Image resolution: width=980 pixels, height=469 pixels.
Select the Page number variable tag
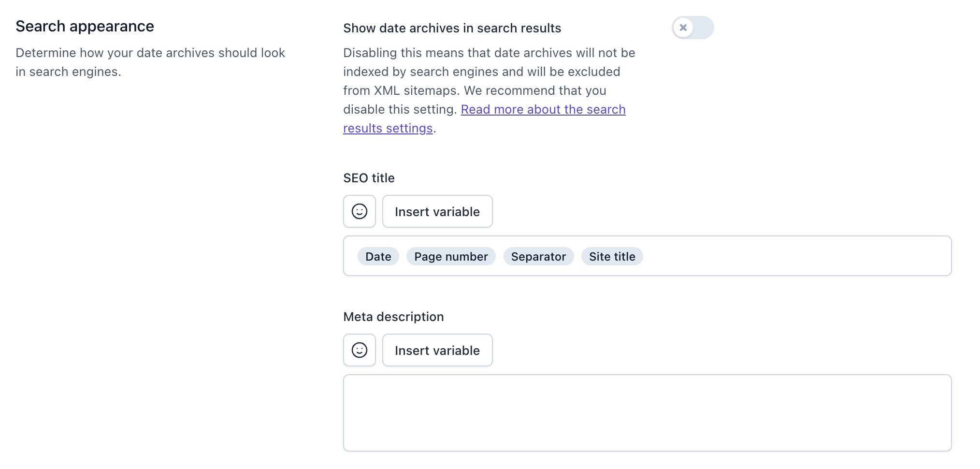click(x=450, y=256)
